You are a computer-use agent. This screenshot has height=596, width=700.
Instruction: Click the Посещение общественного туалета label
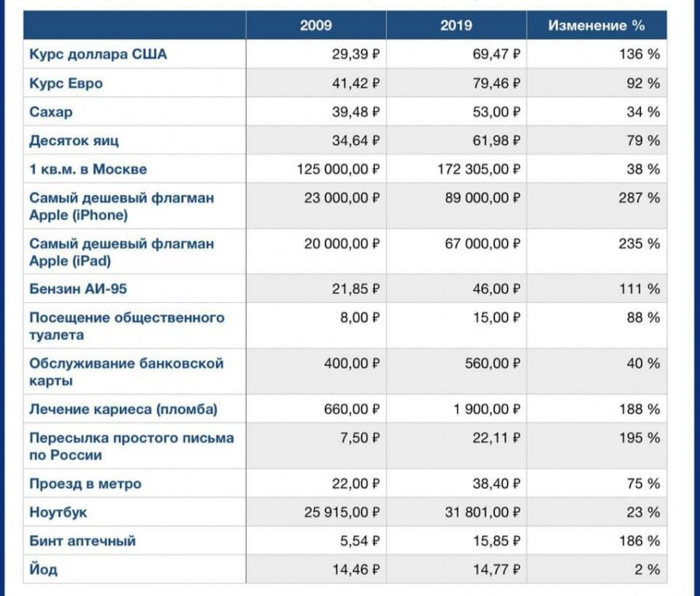coord(126,326)
